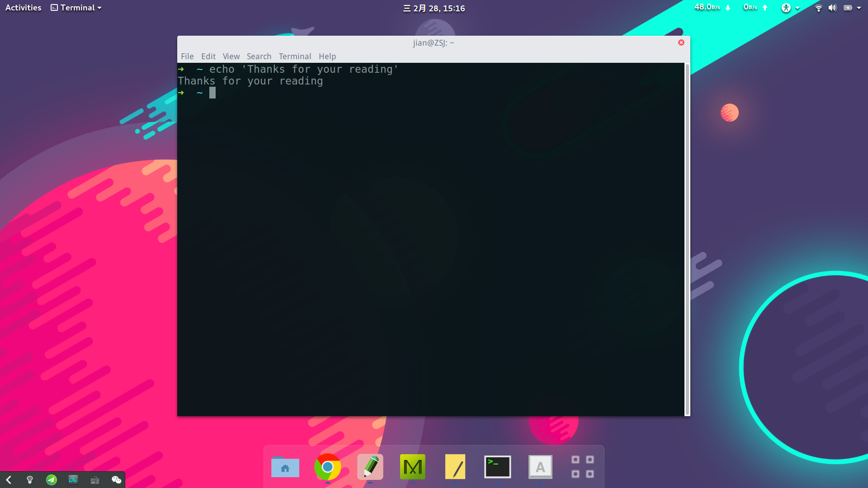Collapse the tray with the left chevron
This screenshot has width=868, height=488.
(9, 480)
